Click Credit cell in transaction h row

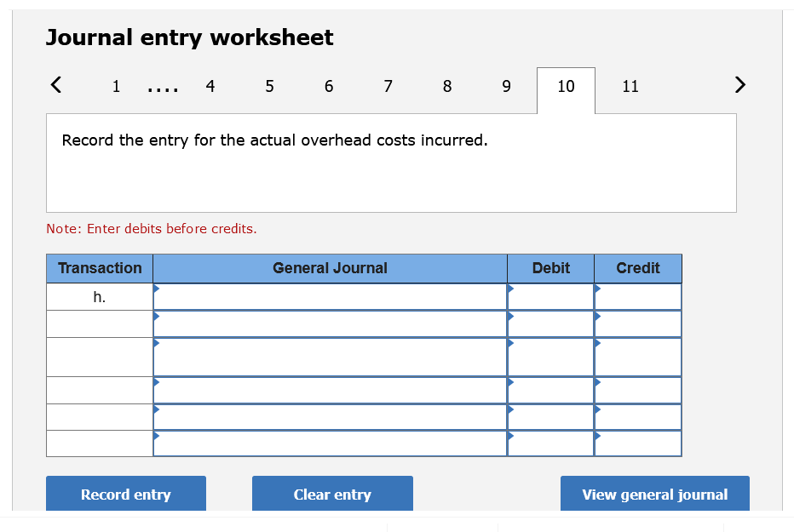point(638,297)
